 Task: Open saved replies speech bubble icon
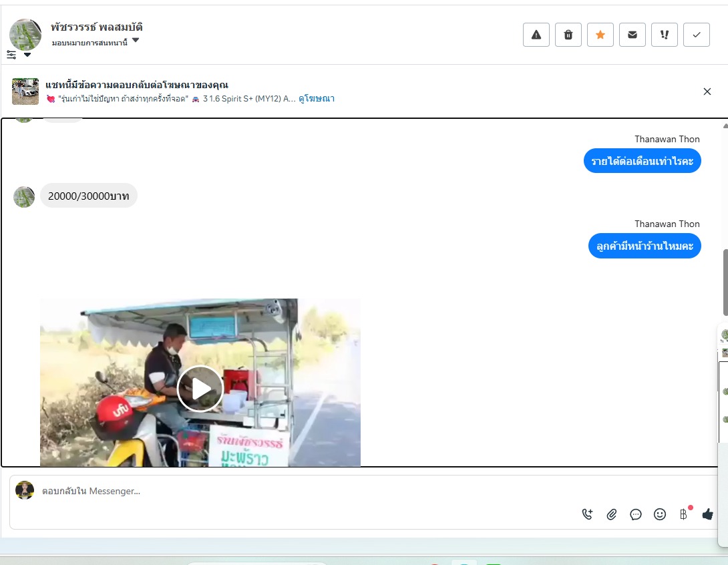[636, 514]
